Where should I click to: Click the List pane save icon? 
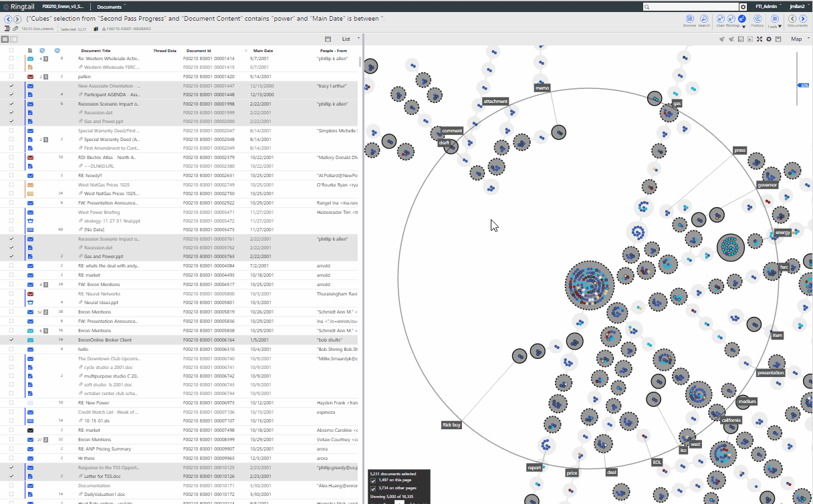coord(328,39)
